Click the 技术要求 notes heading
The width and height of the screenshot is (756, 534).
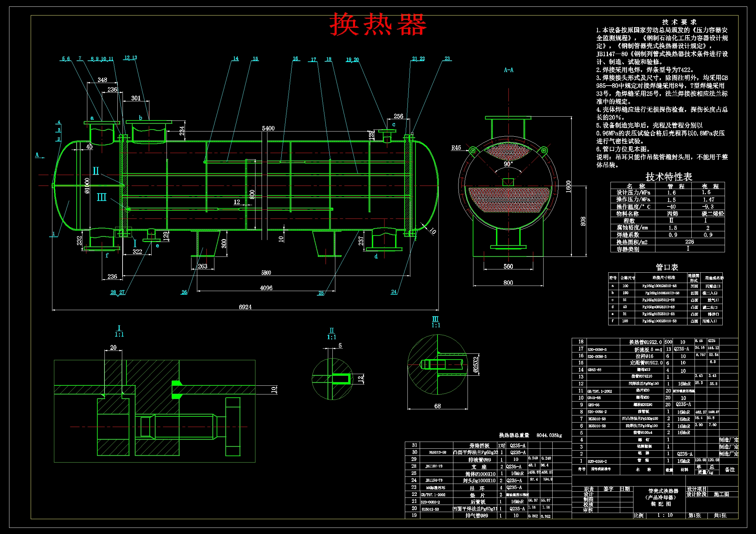tap(679, 22)
